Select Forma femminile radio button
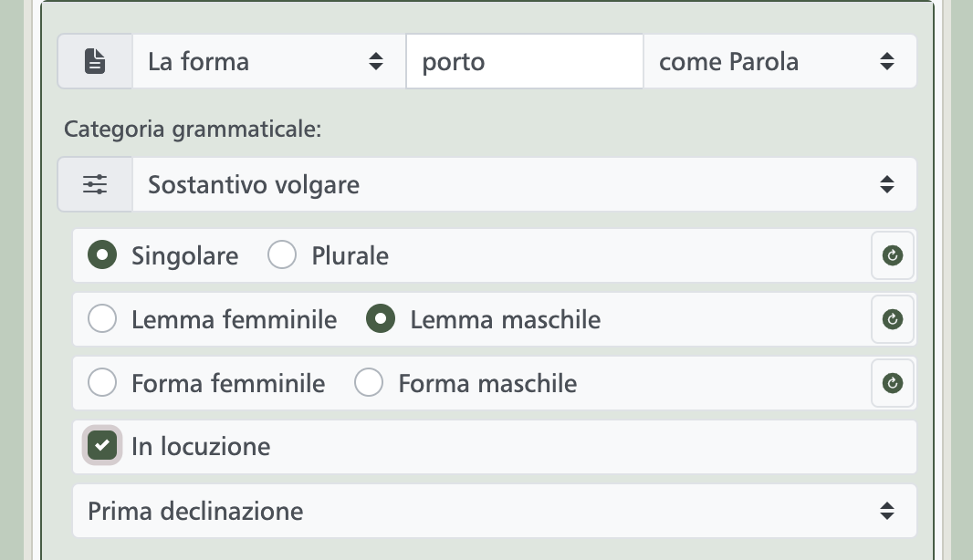The image size is (973, 560). click(x=102, y=383)
